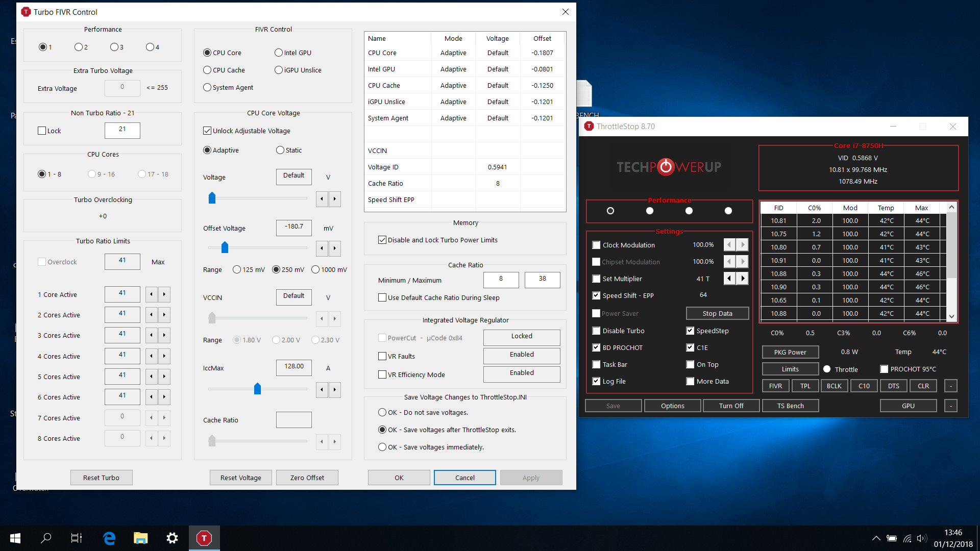The width and height of the screenshot is (980, 551).
Task: Decrease 1 Core Active ratio arrow
Action: [151, 294]
